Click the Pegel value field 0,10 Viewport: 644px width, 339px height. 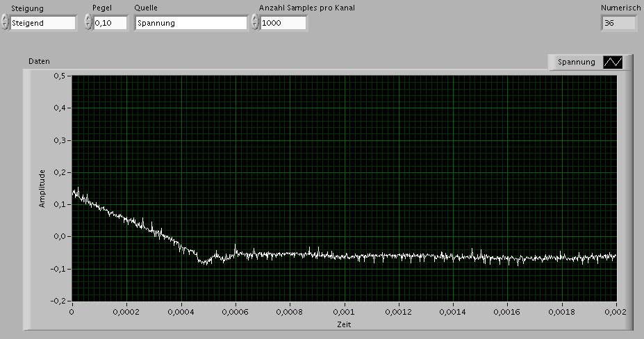[x=110, y=23]
